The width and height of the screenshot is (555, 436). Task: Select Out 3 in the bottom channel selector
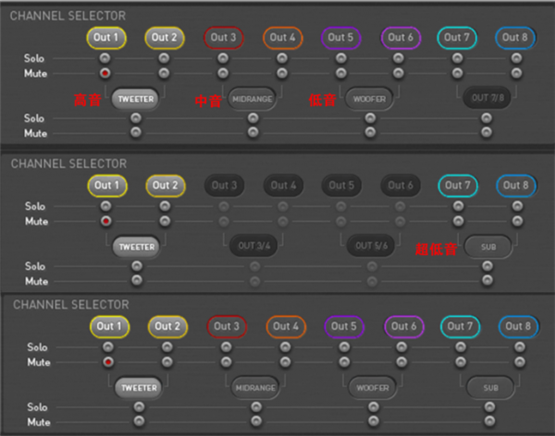pos(227,326)
